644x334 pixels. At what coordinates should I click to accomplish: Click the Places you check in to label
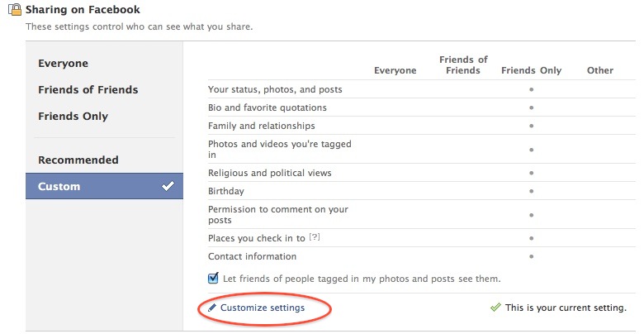256,238
